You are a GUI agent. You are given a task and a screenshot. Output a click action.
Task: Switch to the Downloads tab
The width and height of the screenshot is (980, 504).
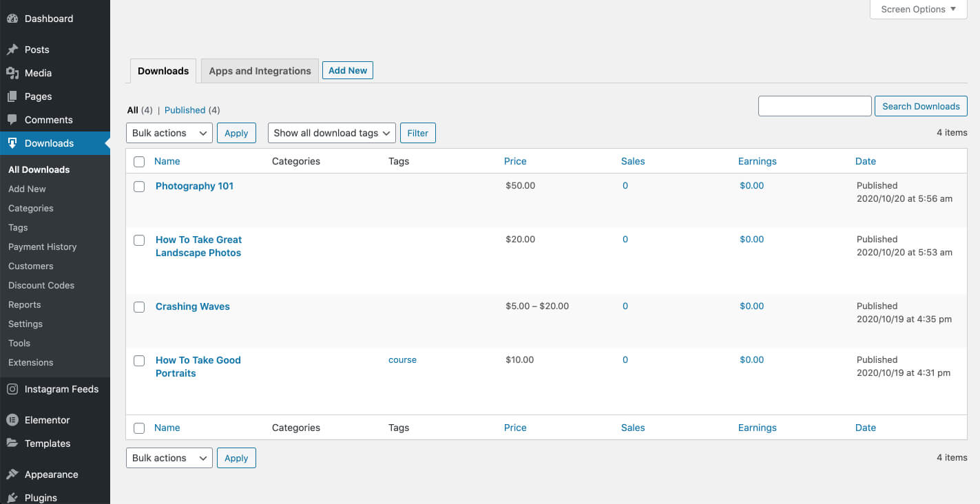(x=163, y=71)
